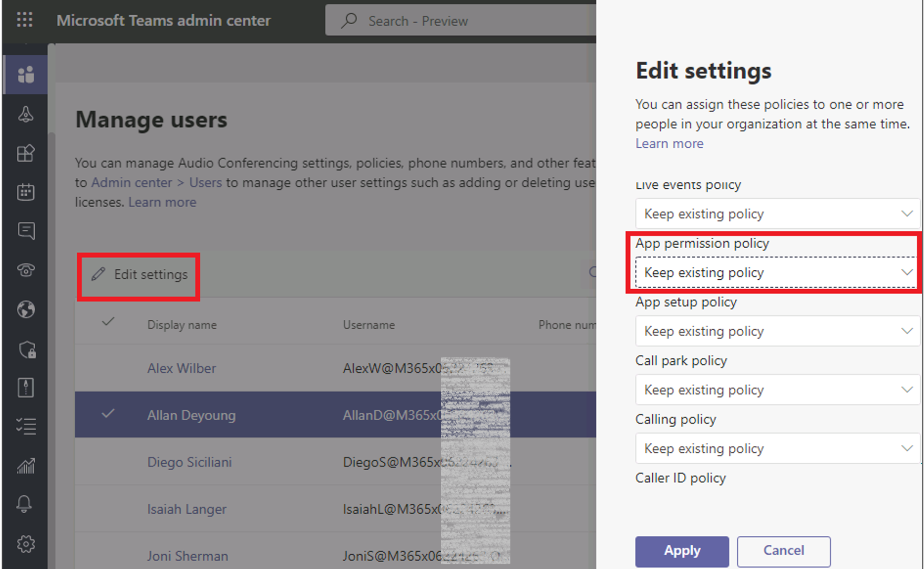Image resolution: width=924 pixels, height=569 pixels.
Task: Click the Locations globe icon
Action: [x=25, y=310]
